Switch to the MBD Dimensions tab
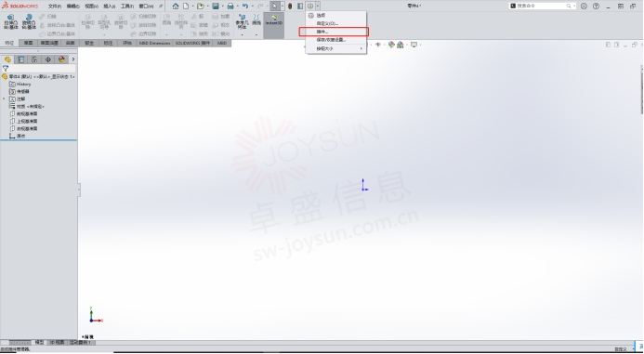 click(154, 43)
